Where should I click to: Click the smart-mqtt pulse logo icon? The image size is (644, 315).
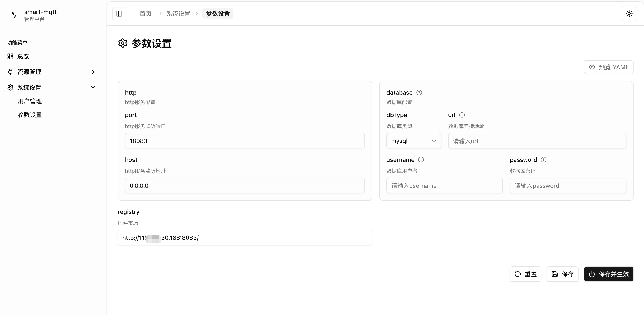click(x=14, y=15)
